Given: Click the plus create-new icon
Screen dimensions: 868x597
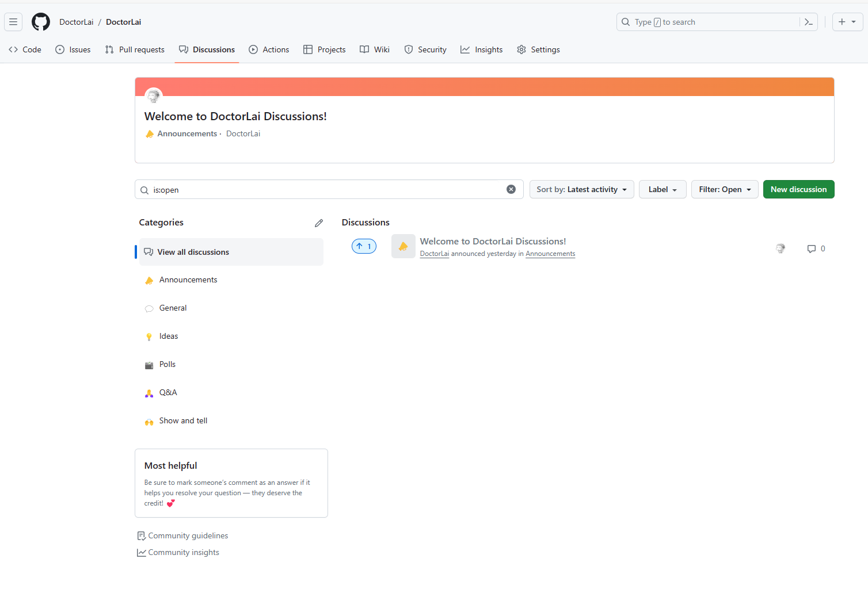Looking at the screenshot, I should (x=842, y=22).
